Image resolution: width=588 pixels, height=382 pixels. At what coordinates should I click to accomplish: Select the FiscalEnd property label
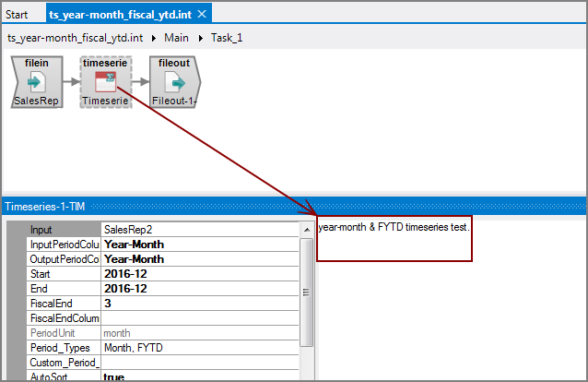[x=64, y=304]
